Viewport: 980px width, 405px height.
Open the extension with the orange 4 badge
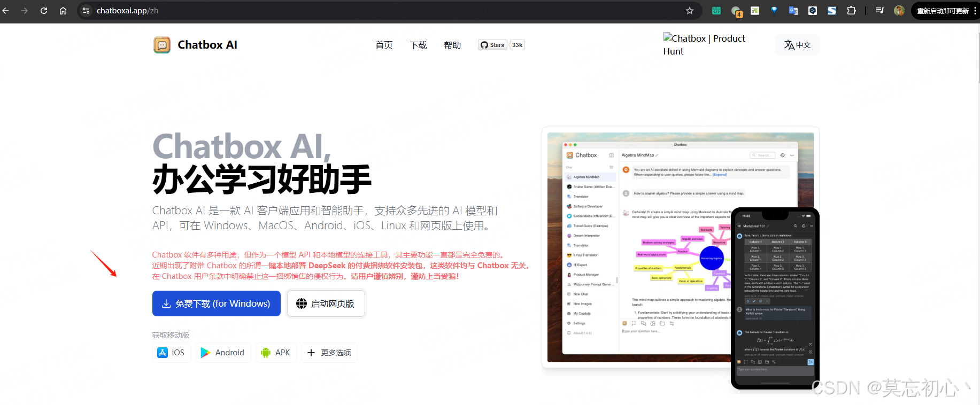[x=736, y=11]
